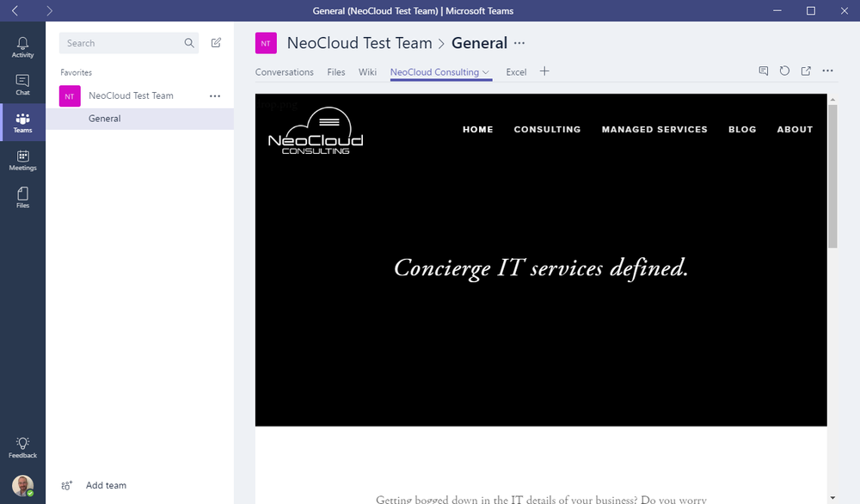Switch to the Excel tab
Viewport: 860px width, 504px height.
(516, 72)
